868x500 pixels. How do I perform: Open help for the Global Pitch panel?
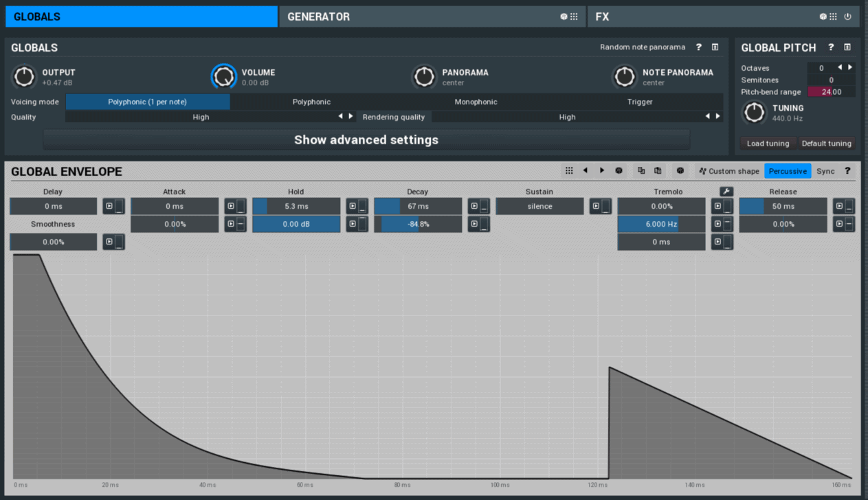point(831,47)
